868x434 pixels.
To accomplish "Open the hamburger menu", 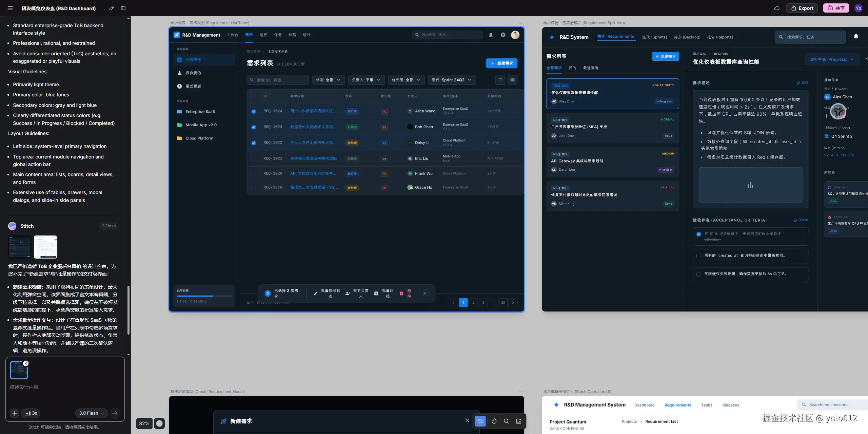I will pos(10,8).
